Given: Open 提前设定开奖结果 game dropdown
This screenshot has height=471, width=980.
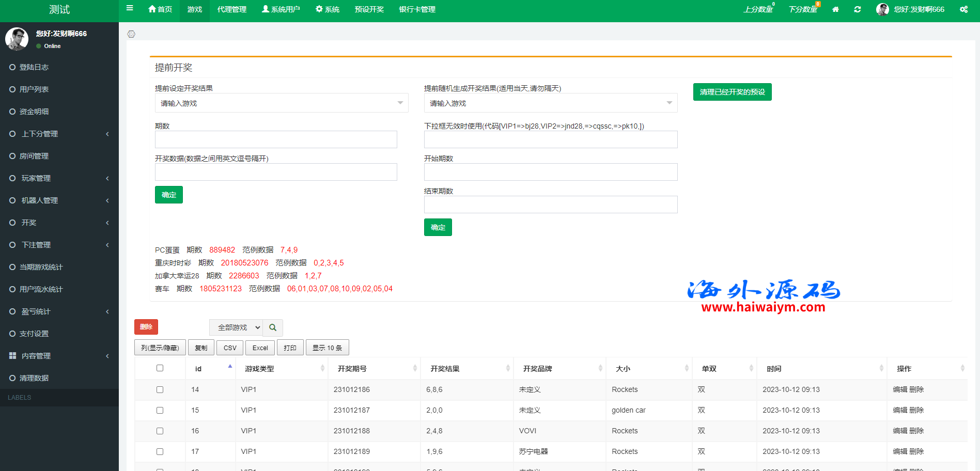Looking at the screenshot, I should (282, 103).
